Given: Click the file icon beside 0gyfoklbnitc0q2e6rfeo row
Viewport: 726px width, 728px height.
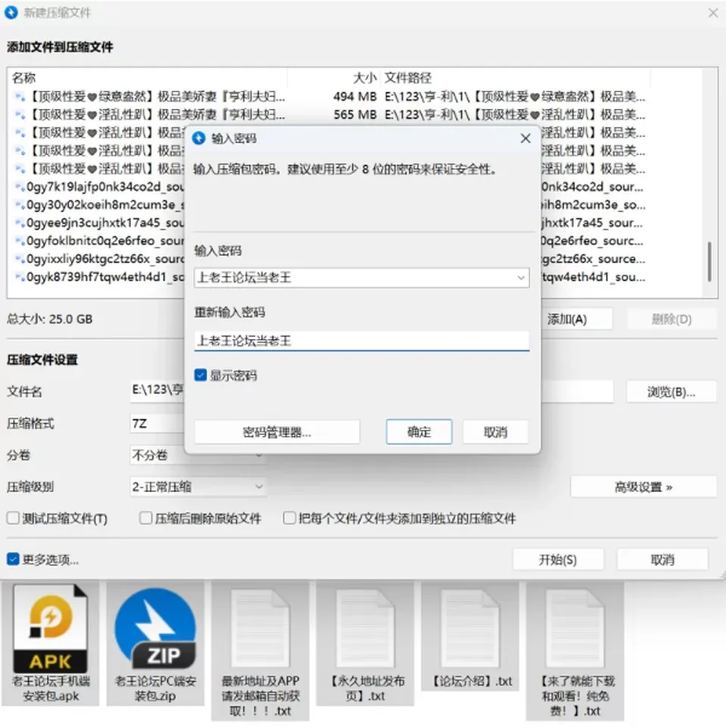Looking at the screenshot, I should click(20, 241).
